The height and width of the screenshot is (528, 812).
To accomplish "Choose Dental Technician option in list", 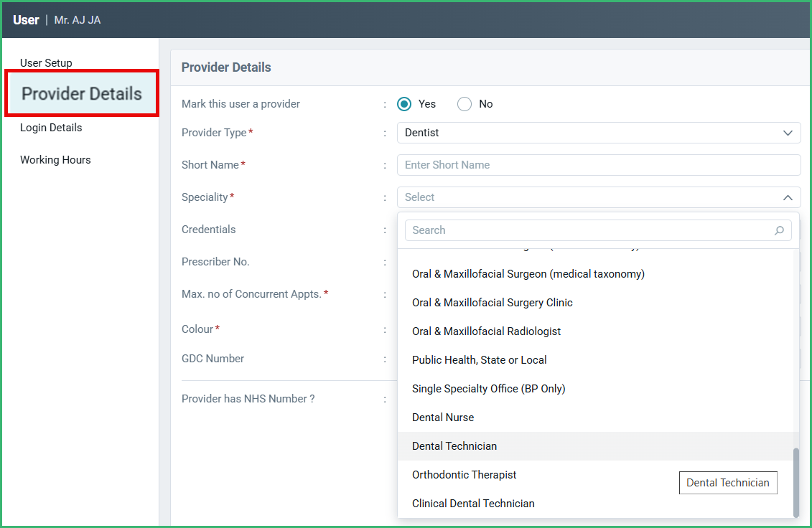I will tap(595, 446).
